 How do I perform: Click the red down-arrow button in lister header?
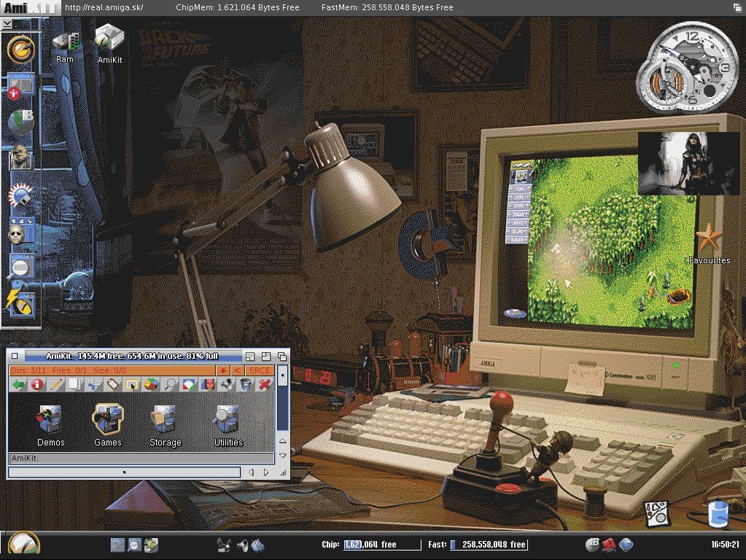pyautogui.click(x=223, y=370)
